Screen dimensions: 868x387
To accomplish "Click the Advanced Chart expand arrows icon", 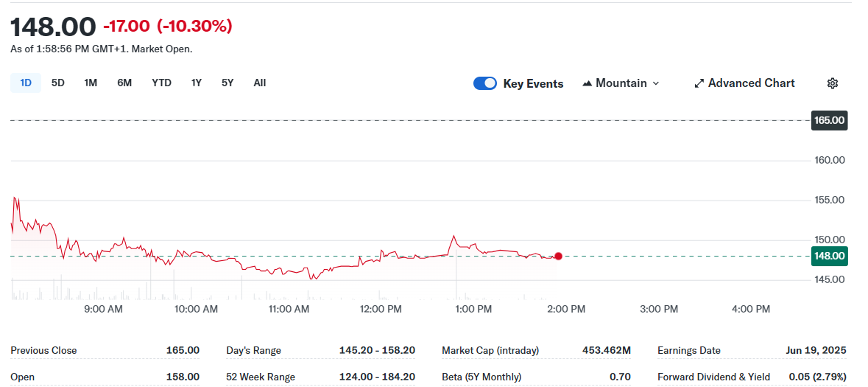I will click(699, 83).
